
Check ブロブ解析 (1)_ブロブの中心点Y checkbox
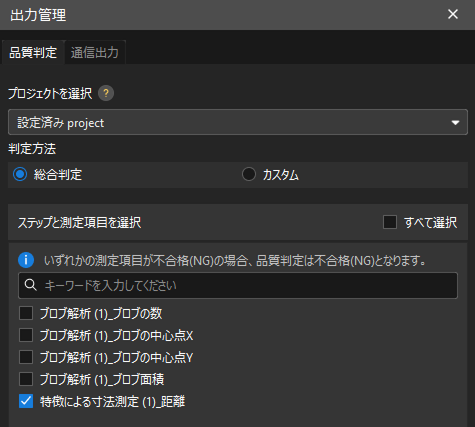tap(26, 357)
